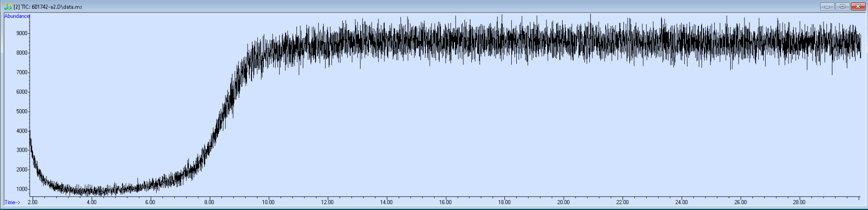Click the 7000 abundance axis value

coord(22,73)
